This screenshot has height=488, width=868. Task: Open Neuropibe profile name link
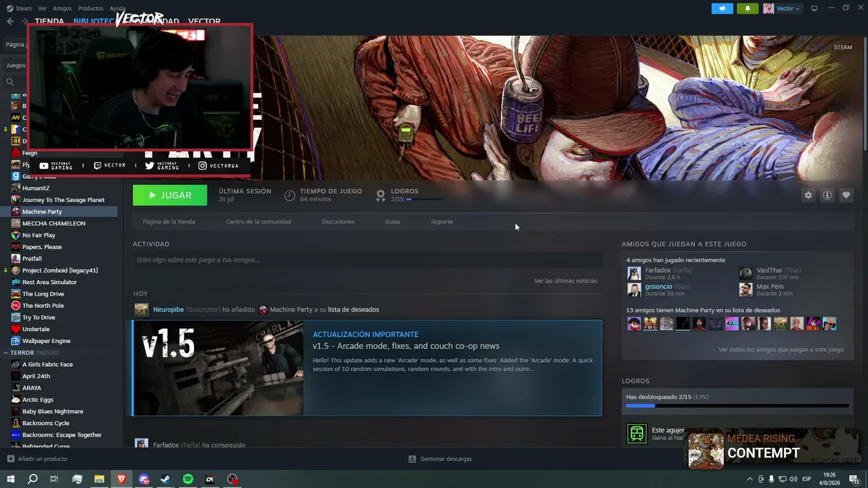pyautogui.click(x=168, y=310)
